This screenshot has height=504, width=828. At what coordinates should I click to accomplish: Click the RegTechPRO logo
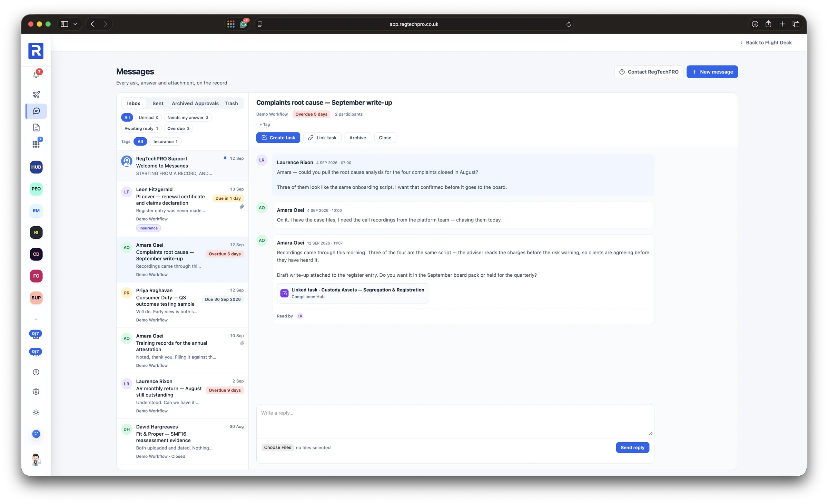click(36, 51)
